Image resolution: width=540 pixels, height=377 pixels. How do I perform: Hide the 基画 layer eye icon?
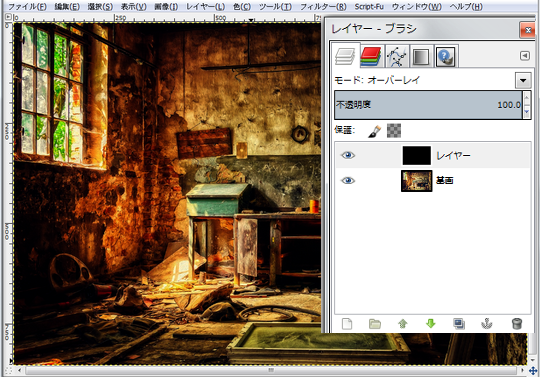(x=348, y=180)
